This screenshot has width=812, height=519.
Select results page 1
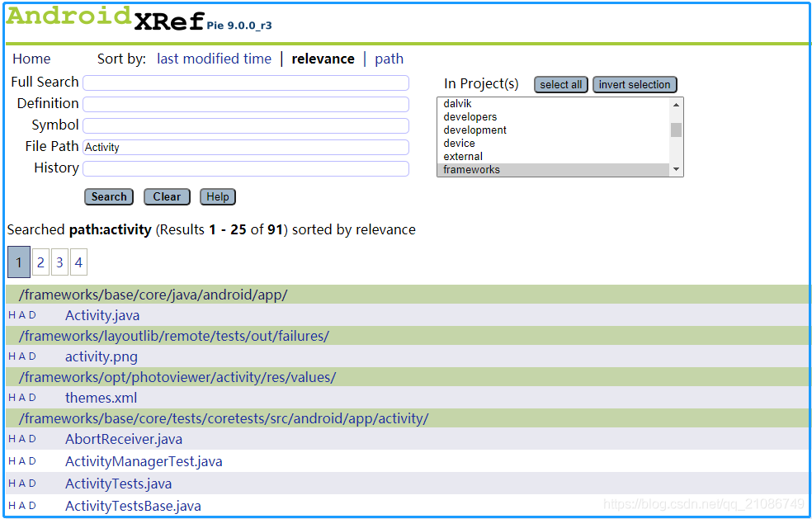tap(19, 262)
